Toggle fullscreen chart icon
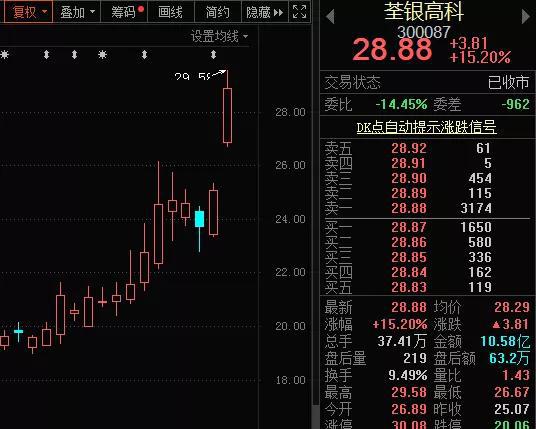536x429 pixels. [x=299, y=12]
